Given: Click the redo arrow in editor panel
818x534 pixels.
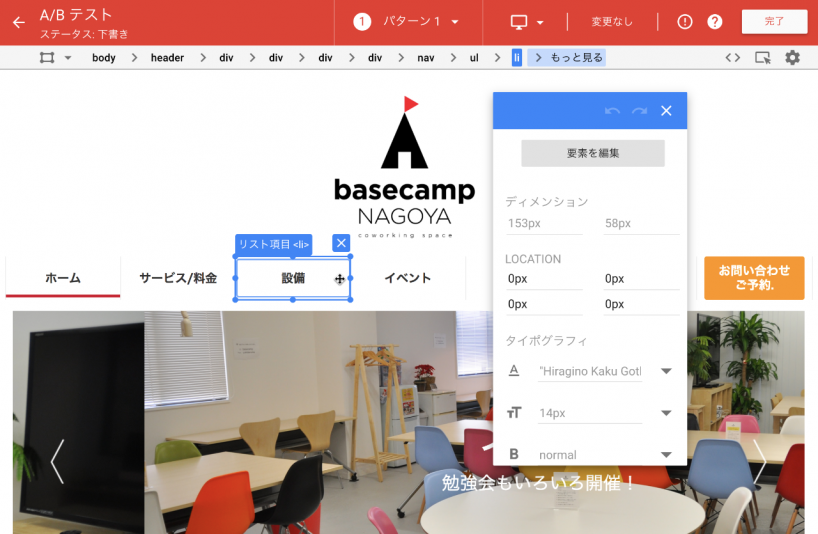Looking at the screenshot, I should 639,111.
